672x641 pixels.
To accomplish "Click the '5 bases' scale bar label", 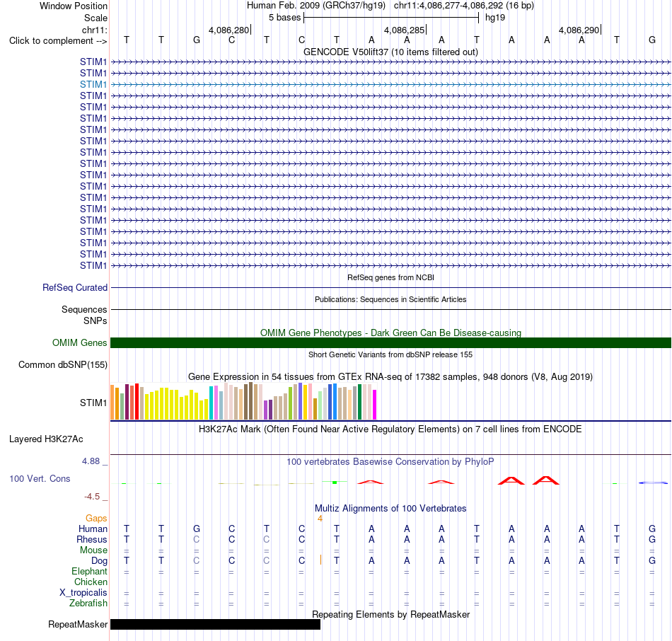I will coord(284,18).
